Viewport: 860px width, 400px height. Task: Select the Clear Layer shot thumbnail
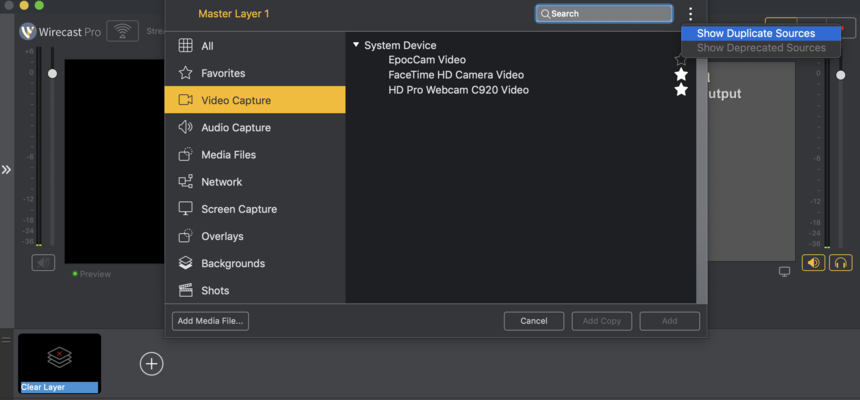pyautogui.click(x=59, y=363)
